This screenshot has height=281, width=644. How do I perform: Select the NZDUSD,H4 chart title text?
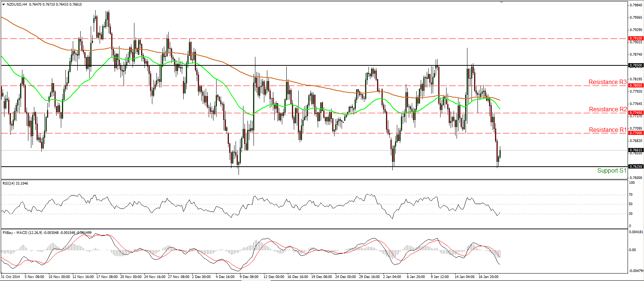(17, 4)
